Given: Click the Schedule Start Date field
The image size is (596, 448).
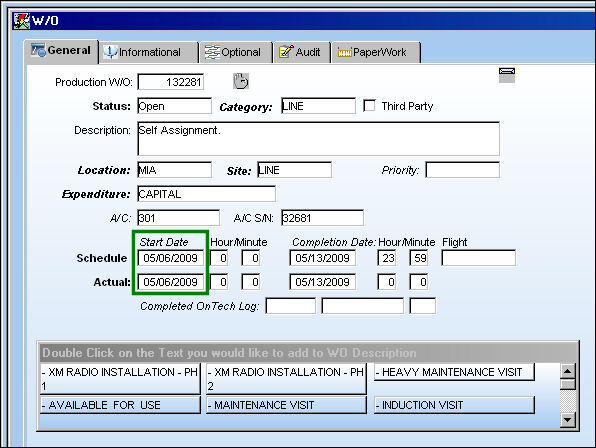Looking at the screenshot, I should (x=171, y=258).
